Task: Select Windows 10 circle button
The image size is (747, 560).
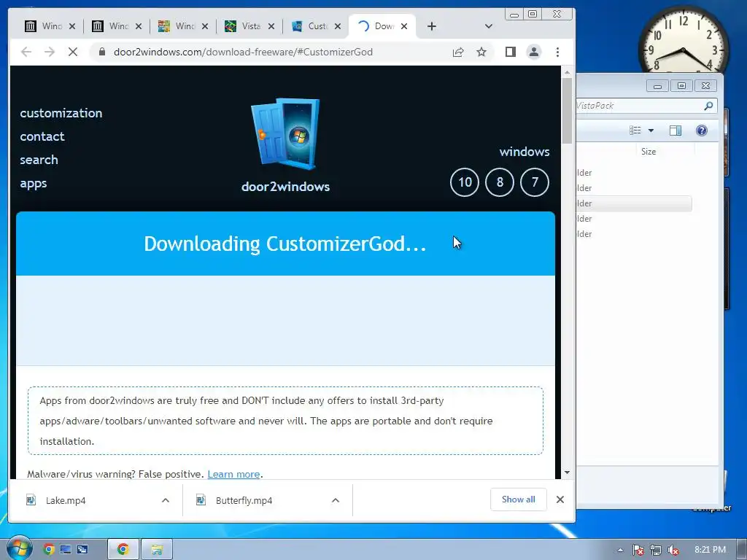Action: click(x=465, y=182)
